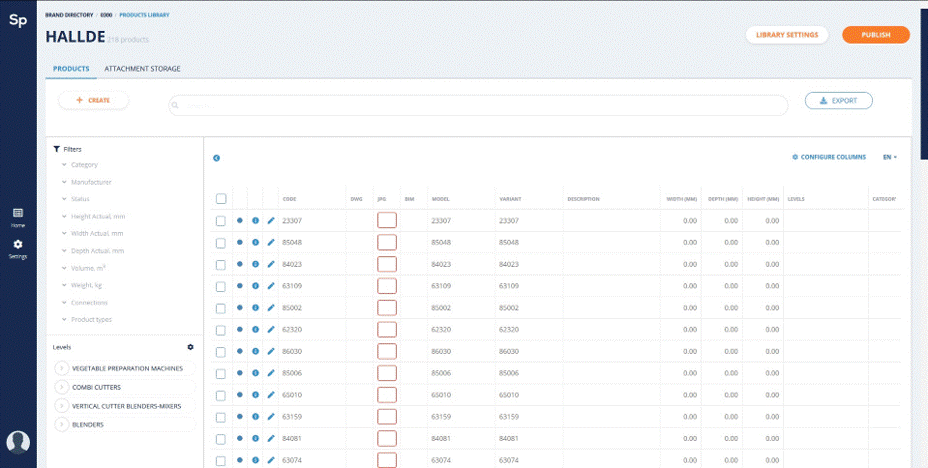The height and width of the screenshot is (468, 928).
Task: Edit product 62320 with pencil icon
Action: (271, 329)
